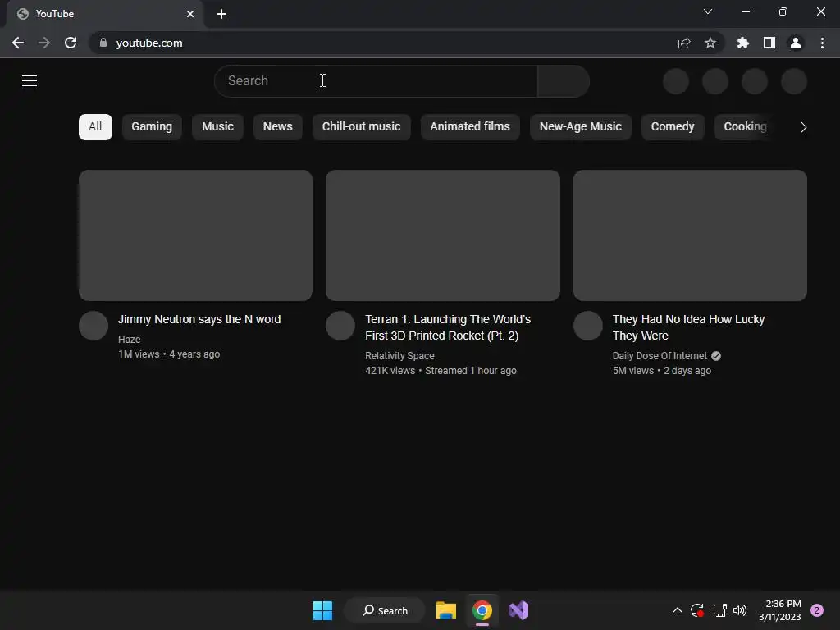
Task: Open the taskbar Search box
Action: tap(385, 610)
